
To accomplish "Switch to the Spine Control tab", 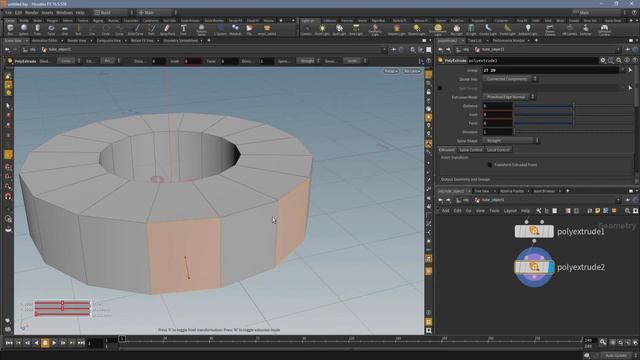I will 471,150.
